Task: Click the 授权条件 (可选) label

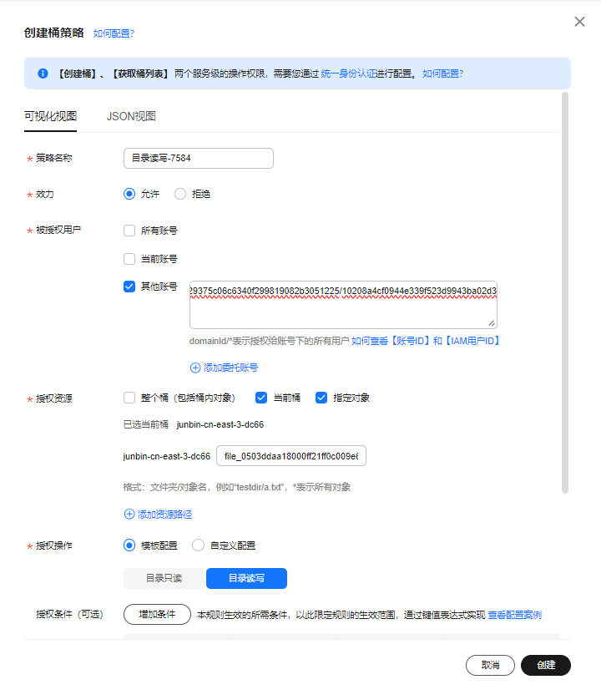Action: (x=69, y=615)
